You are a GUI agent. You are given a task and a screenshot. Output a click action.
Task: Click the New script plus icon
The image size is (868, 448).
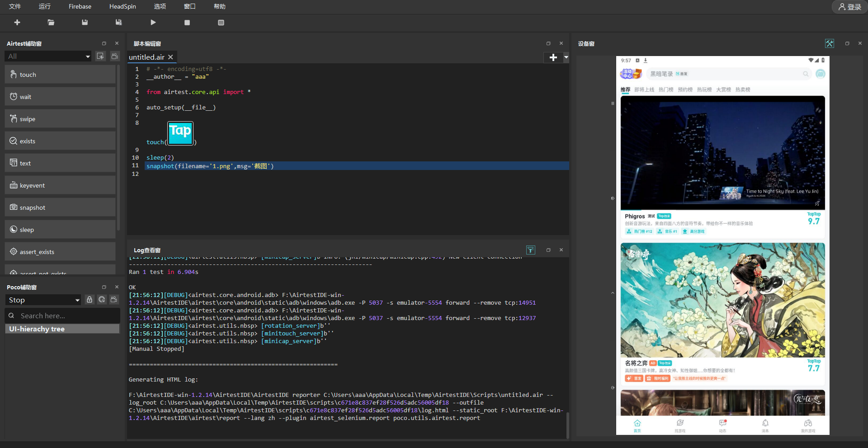pyautogui.click(x=17, y=22)
